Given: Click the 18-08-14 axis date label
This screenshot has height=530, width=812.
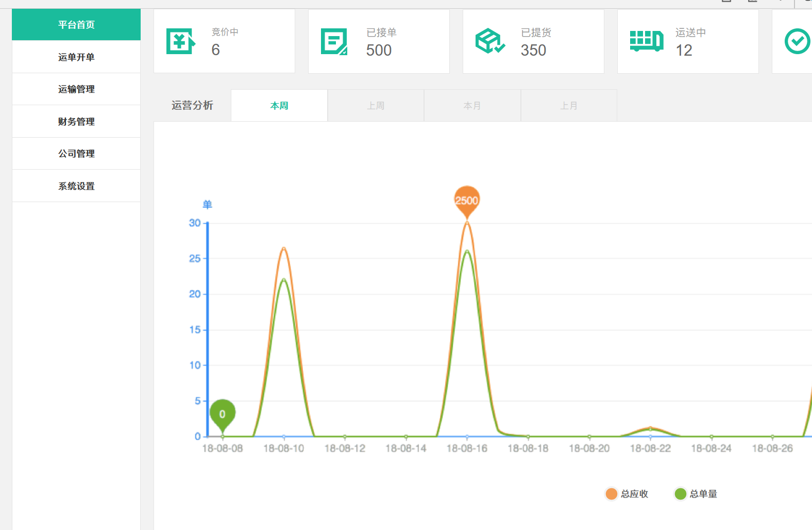Looking at the screenshot, I should point(406,449).
